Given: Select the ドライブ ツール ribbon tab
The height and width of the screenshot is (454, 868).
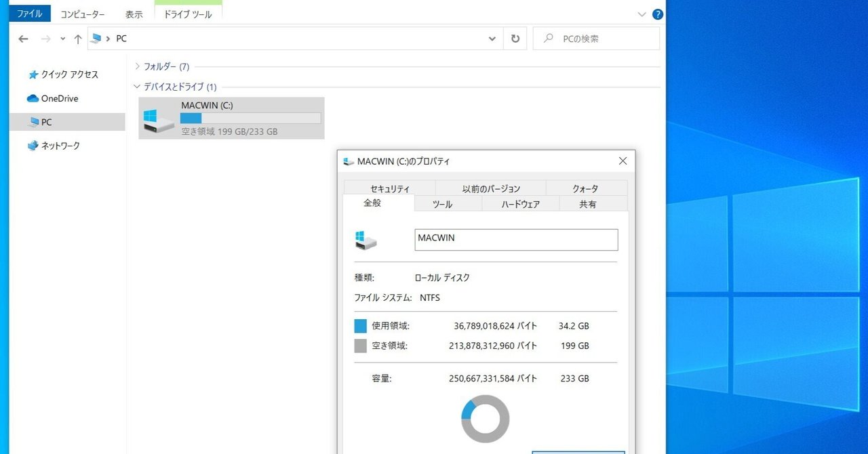Looking at the screenshot, I should (x=189, y=14).
